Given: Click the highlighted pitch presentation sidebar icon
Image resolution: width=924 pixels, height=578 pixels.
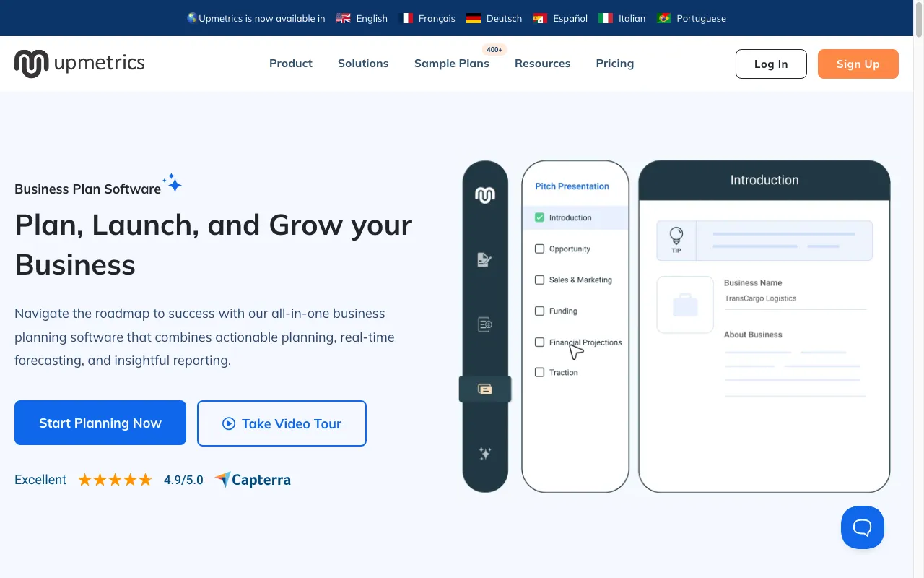Looking at the screenshot, I should point(485,389).
